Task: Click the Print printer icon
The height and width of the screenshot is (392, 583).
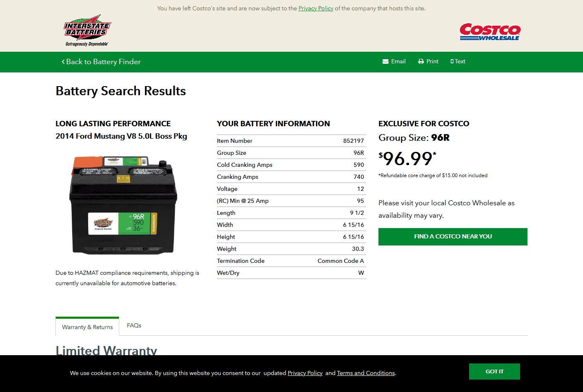Action: click(x=421, y=62)
